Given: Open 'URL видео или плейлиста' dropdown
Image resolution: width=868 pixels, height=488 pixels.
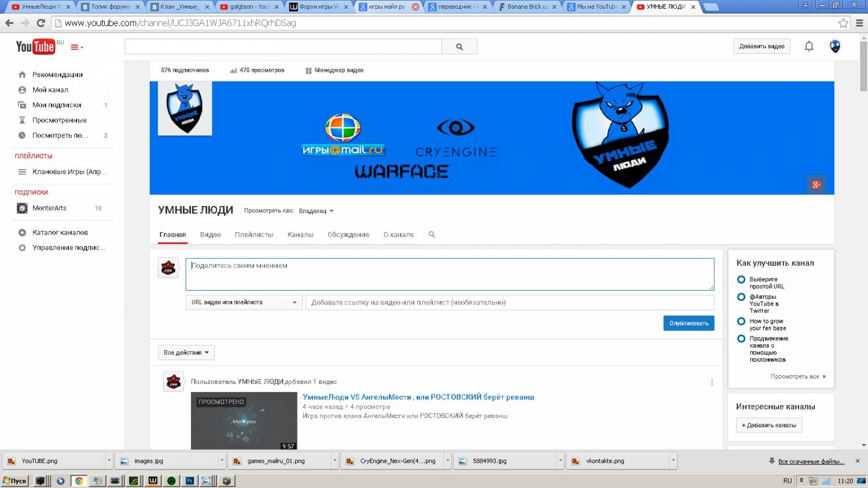Looking at the screenshot, I should (x=244, y=302).
